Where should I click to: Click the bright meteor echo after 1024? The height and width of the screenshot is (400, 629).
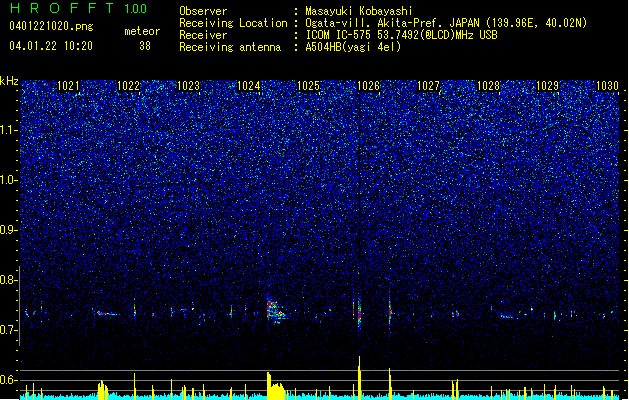pos(276,310)
